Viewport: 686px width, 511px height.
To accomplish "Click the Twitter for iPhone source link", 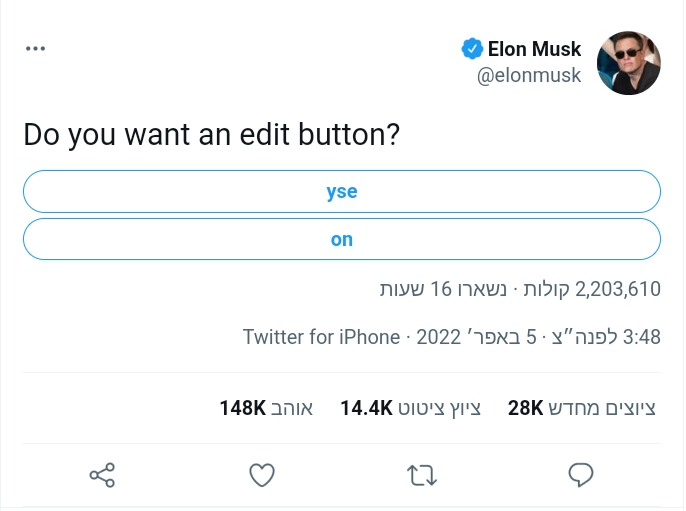I will 321,337.
